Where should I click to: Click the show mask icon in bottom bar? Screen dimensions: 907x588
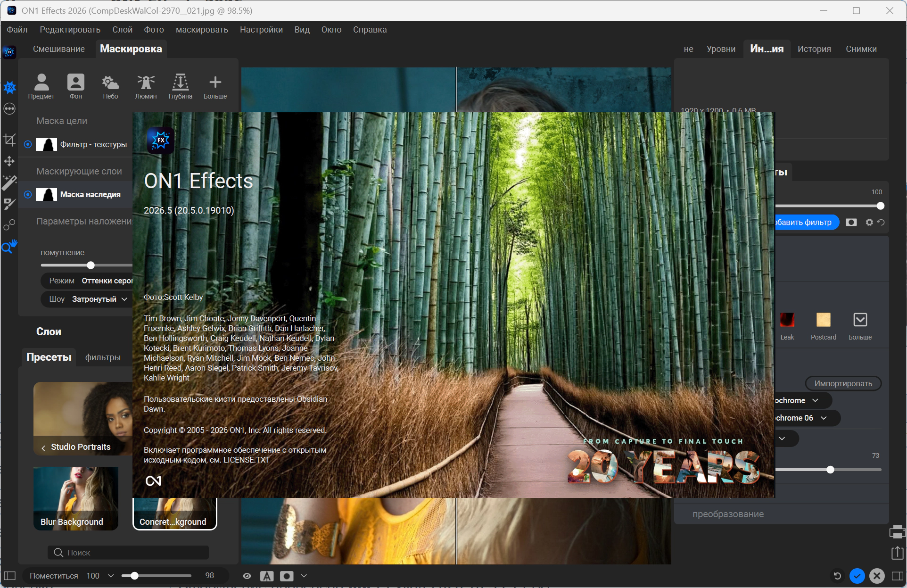click(287, 576)
